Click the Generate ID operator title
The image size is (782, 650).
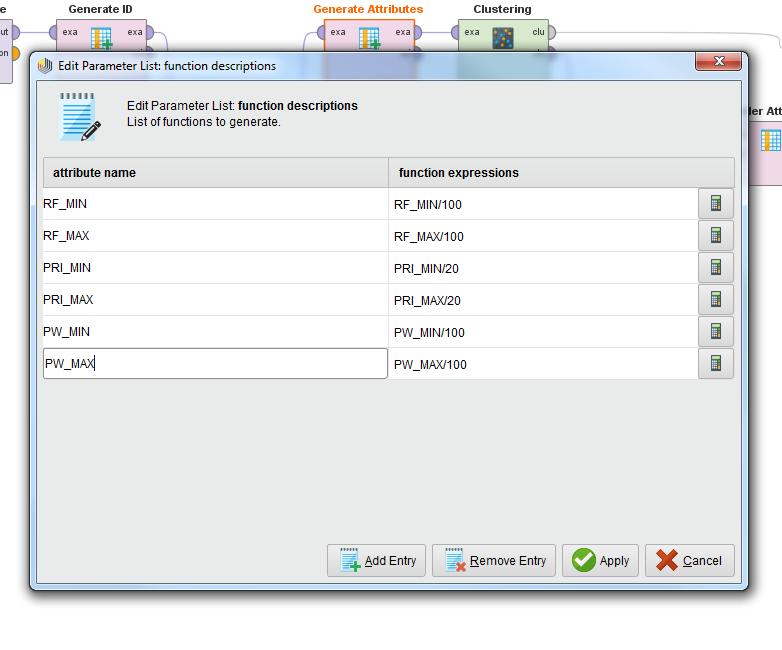coord(100,9)
